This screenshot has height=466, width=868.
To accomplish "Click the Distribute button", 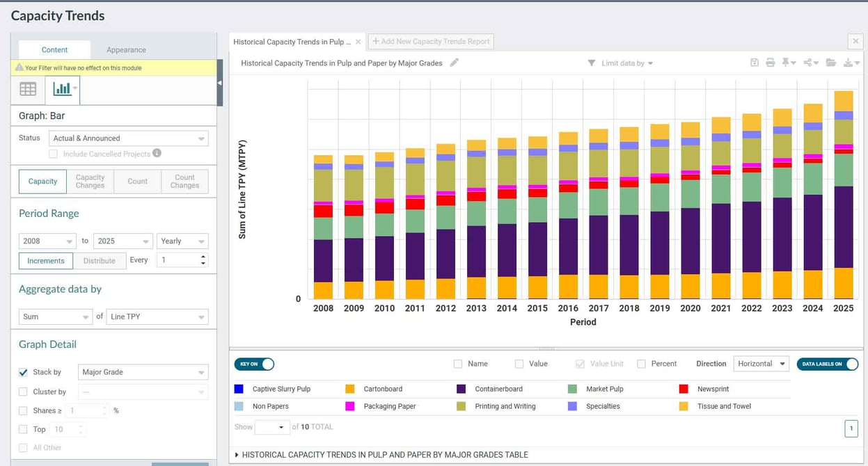I will (100, 261).
